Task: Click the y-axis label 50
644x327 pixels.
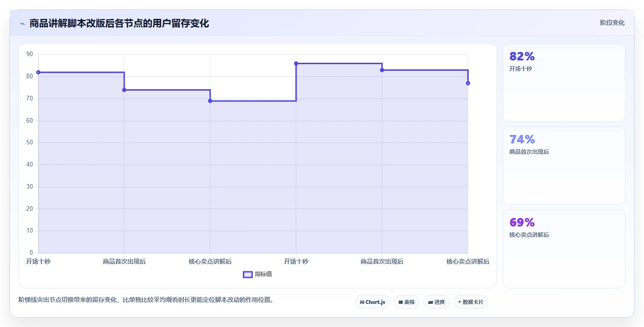Action: pyautogui.click(x=30, y=143)
